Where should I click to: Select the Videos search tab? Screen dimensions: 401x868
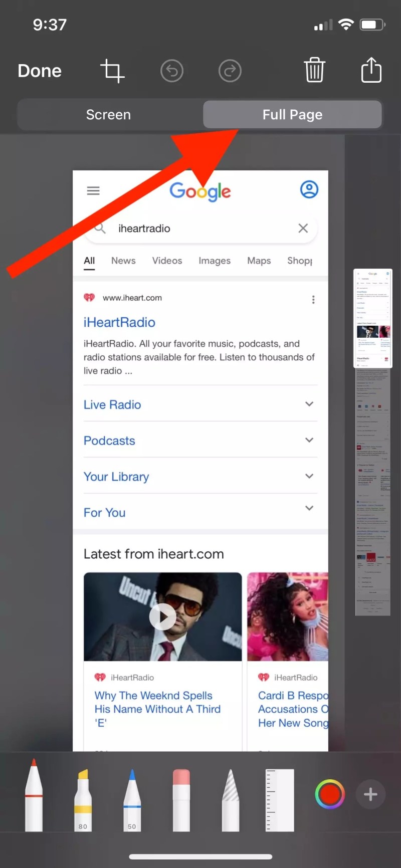point(167,261)
